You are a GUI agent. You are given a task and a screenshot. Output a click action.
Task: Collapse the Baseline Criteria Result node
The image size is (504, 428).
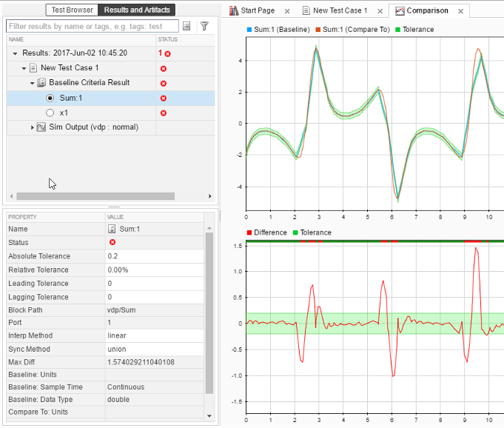tap(32, 83)
